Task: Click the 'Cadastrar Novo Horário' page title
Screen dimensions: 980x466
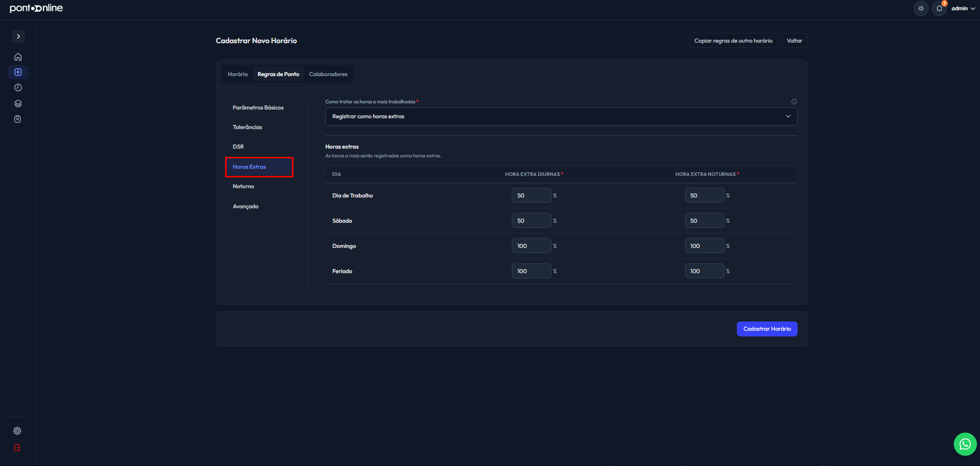Action: (256, 40)
